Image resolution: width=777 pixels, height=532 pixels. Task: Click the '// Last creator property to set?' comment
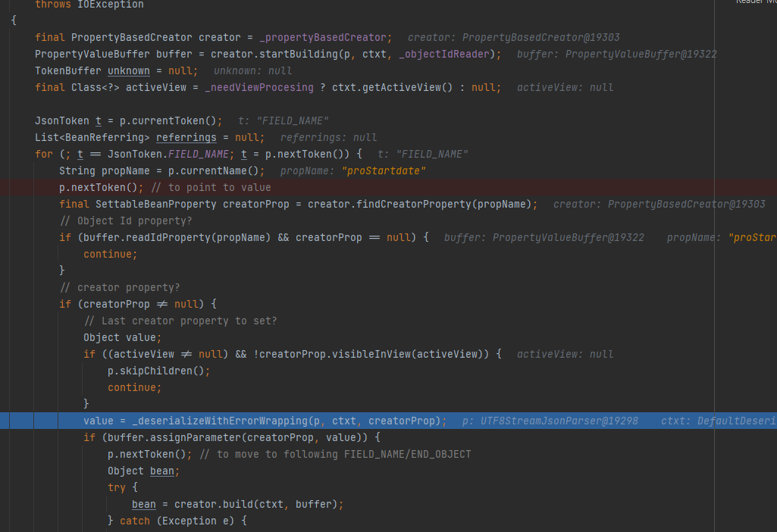[x=180, y=321]
